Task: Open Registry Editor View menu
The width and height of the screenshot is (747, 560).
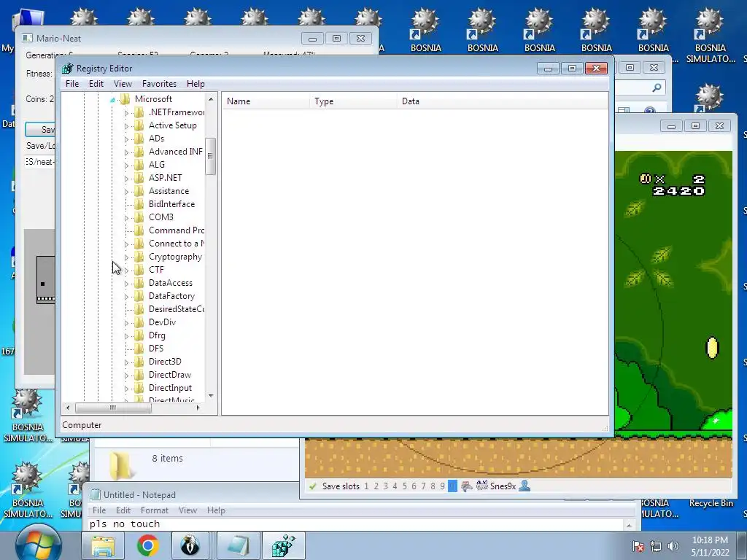Action: pyautogui.click(x=123, y=84)
